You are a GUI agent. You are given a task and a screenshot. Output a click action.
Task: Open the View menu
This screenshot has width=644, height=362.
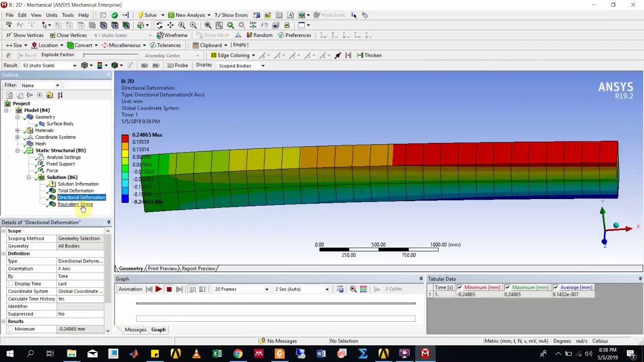pyautogui.click(x=36, y=15)
